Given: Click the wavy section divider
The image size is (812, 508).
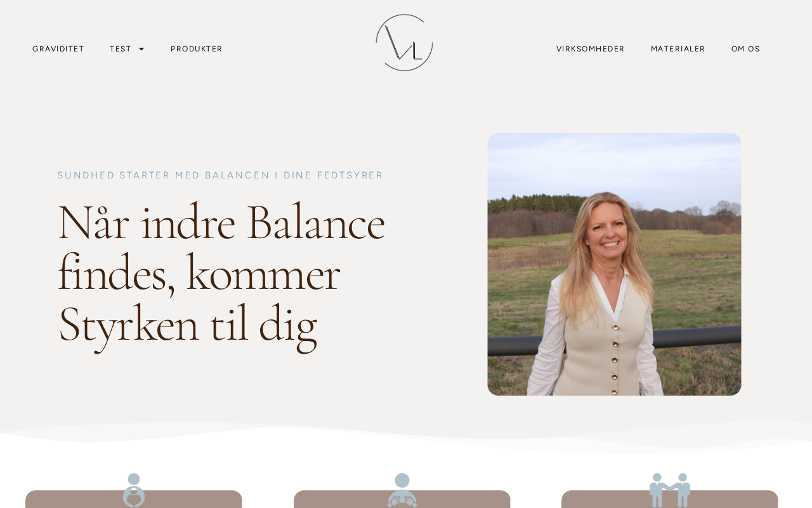Looking at the screenshot, I should point(406,437).
